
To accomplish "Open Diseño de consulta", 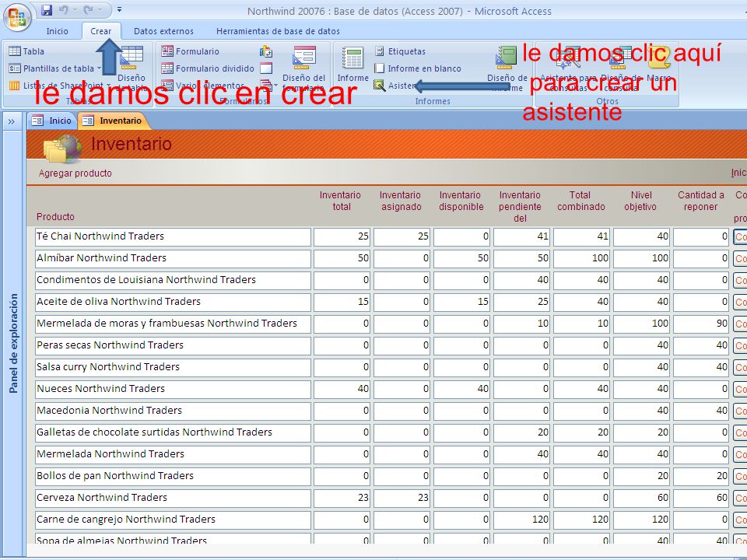I will pos(621,68).
